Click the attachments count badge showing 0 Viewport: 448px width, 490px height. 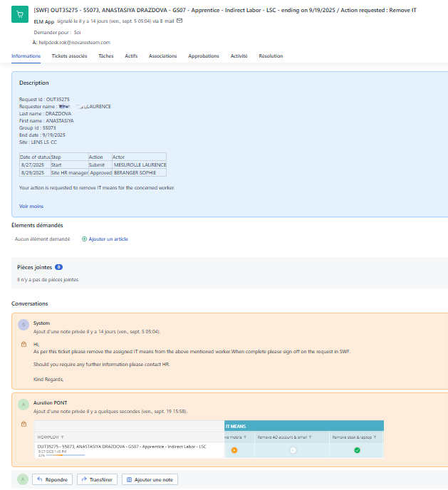pos(58,267)
